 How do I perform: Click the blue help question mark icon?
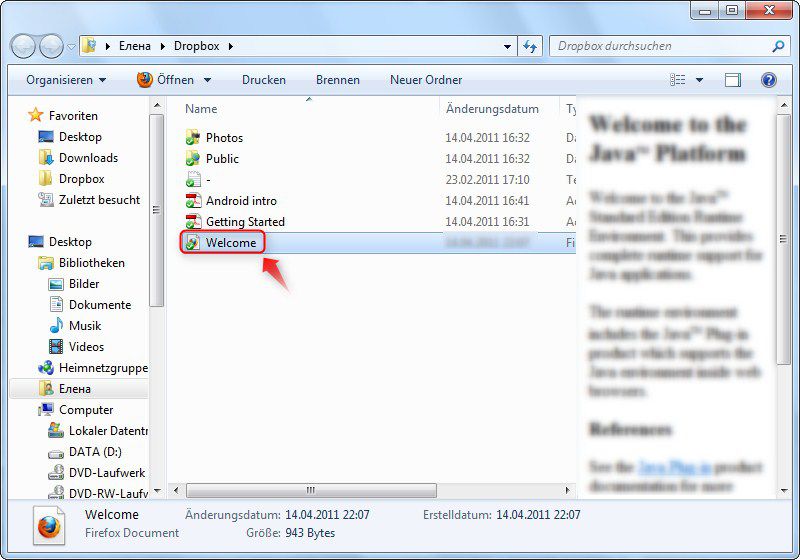[768, 80]
